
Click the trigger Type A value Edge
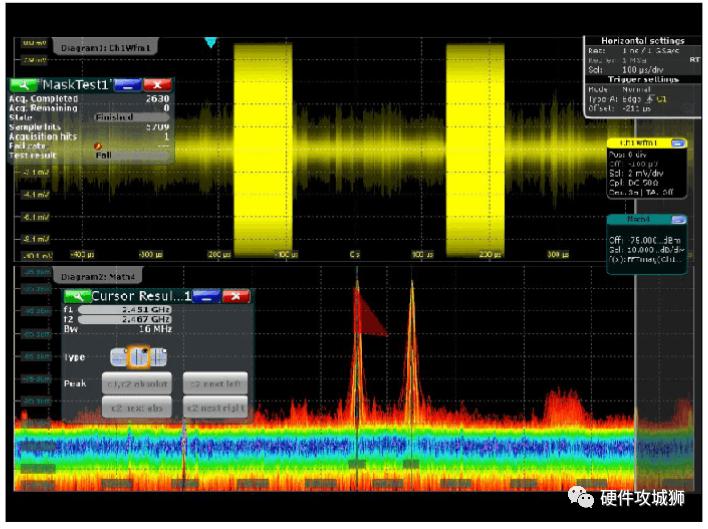pyautogui.click(x=632, y=99)
